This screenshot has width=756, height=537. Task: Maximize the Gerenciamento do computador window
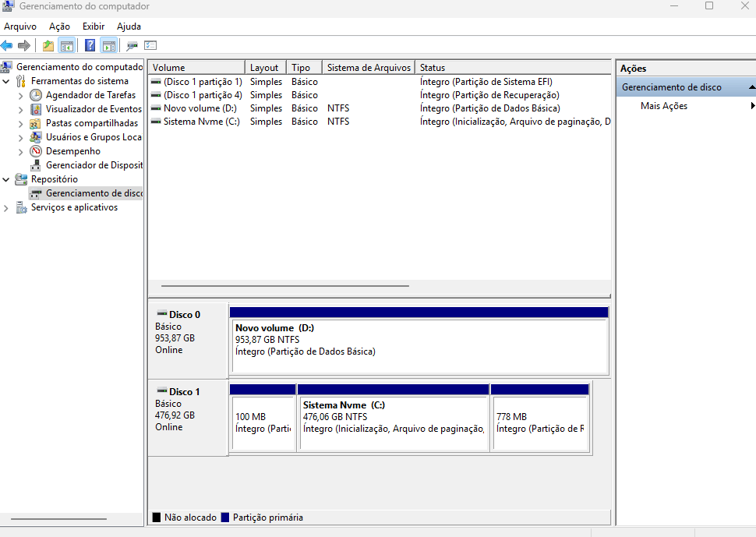[709, 5]
